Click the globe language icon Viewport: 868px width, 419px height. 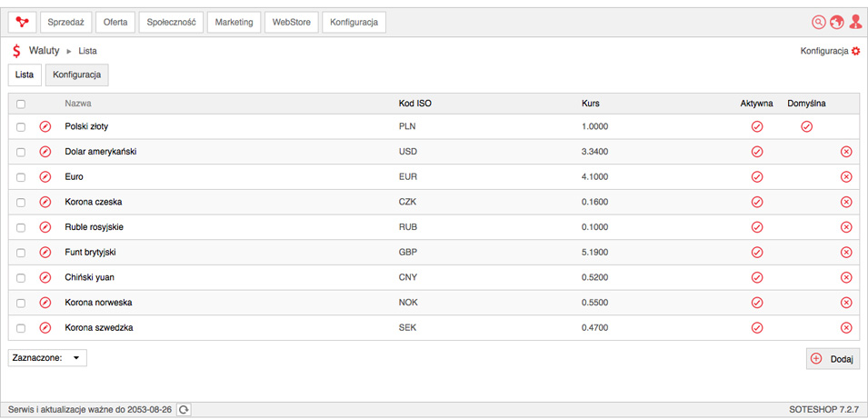(x=836, y=22)
